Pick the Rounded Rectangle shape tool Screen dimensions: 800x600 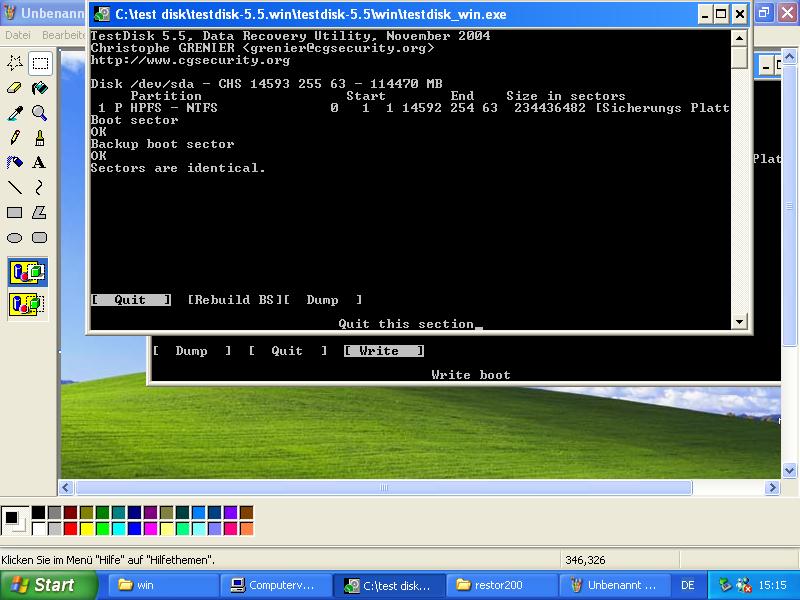(x=40, y=238)
